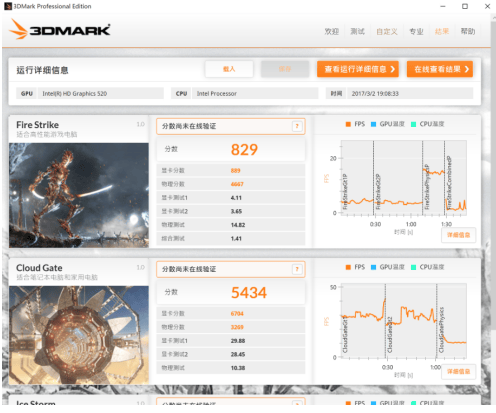
Task: Toggle FPS legend in Cloud Gate chart
Action: (x=355, y=267)
